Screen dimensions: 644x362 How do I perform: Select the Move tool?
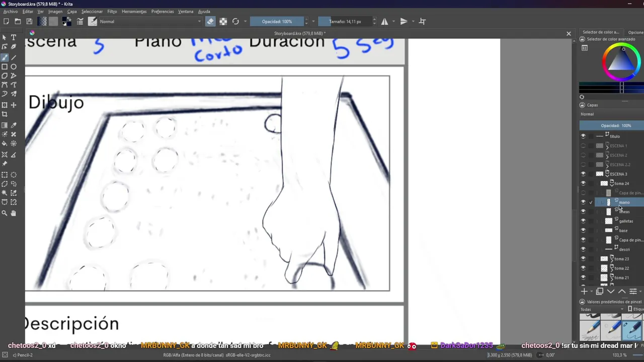pos(14,105)
